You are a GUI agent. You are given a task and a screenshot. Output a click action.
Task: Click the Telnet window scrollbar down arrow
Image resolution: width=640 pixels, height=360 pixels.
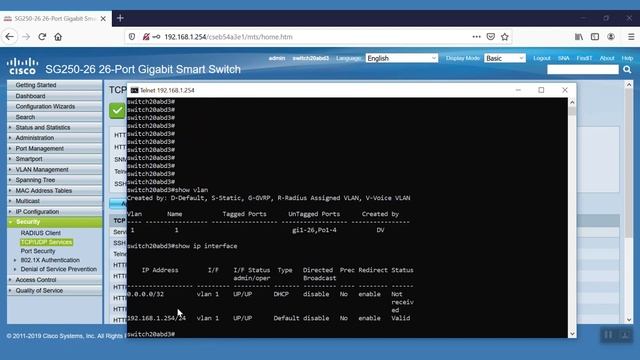[x=572, y=333]
